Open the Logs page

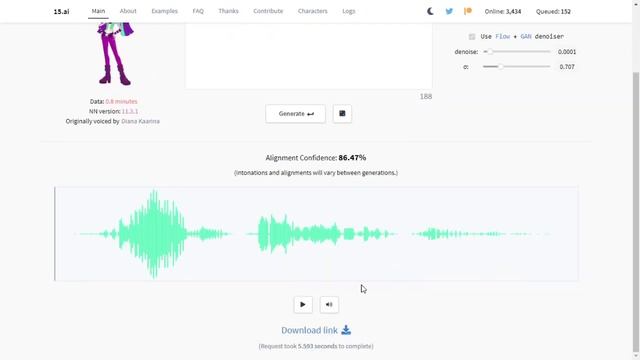tap(349, 11)
